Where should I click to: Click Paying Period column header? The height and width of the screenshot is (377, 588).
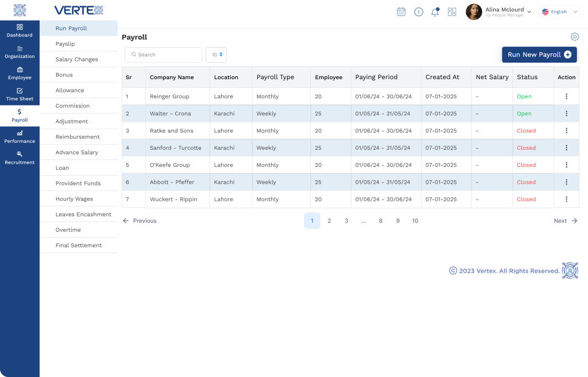point(377,77)
